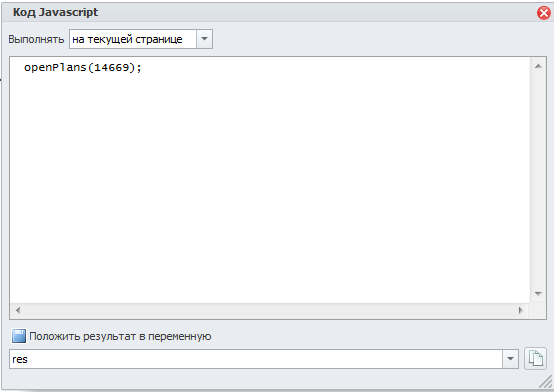Click the horizontal scroll right arrow
Viewport: 554px width, 392px height.
pos(520,310)
